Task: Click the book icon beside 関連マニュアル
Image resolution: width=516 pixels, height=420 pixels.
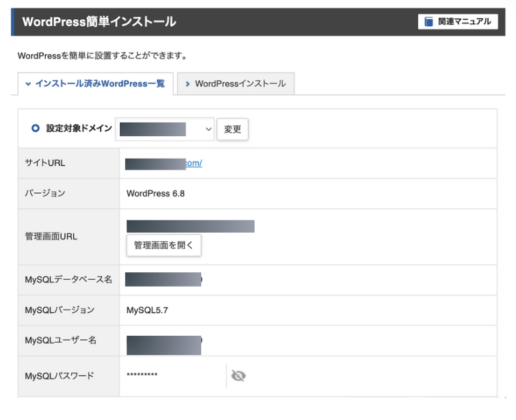Action: coord(429,22)
